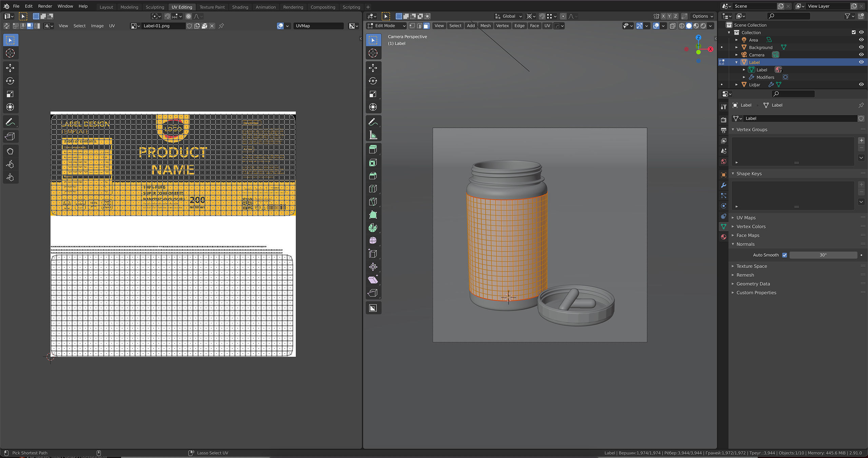
Task: Open the Window menu
Action: (65, 6)
